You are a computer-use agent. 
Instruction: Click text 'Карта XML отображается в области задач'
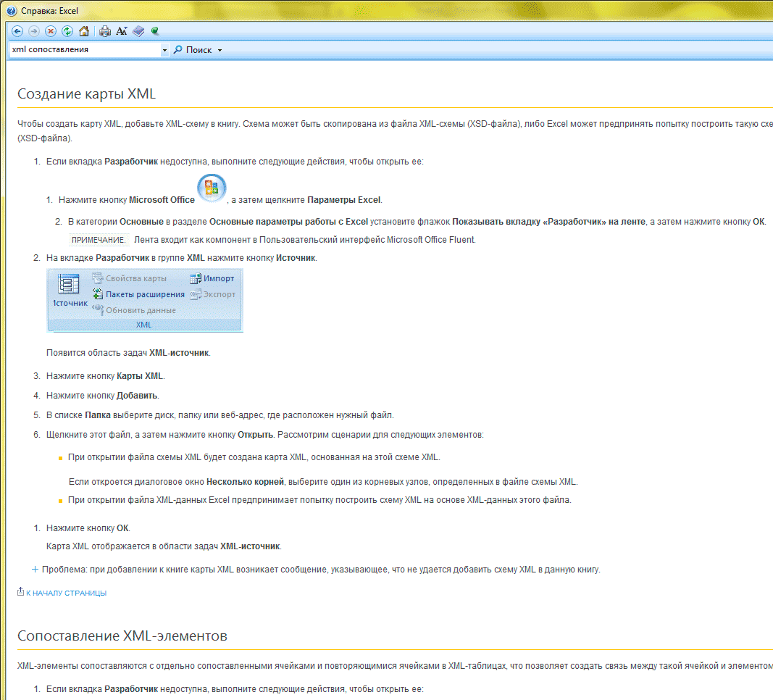click(x=164, y=546)
